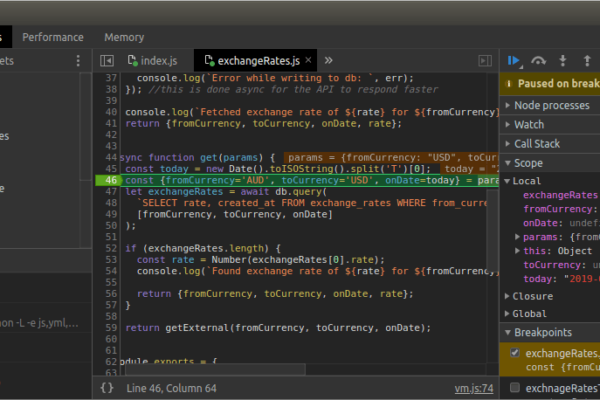
Task: Toggle the debugger sidebar icon
Action: tap(485, 60)
